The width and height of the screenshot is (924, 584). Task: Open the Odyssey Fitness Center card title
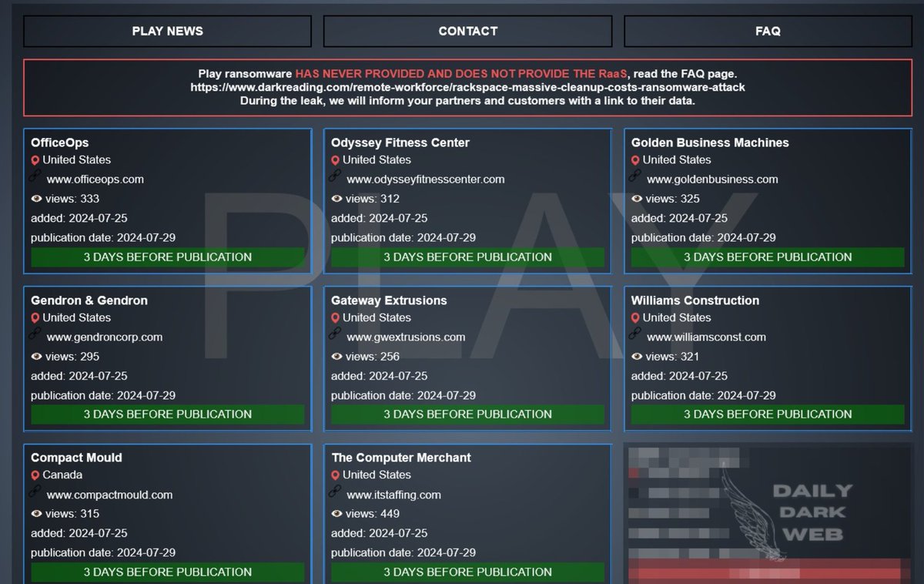[x=400, y=143]
